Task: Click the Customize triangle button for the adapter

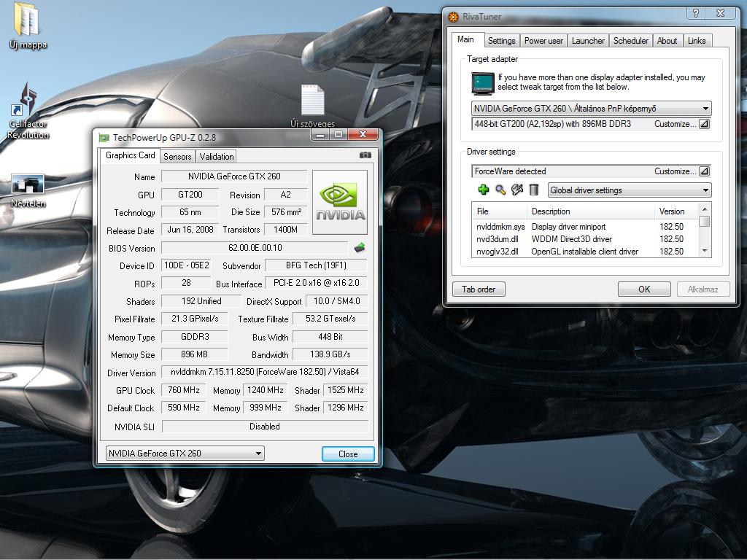Action: pos(704,124)
